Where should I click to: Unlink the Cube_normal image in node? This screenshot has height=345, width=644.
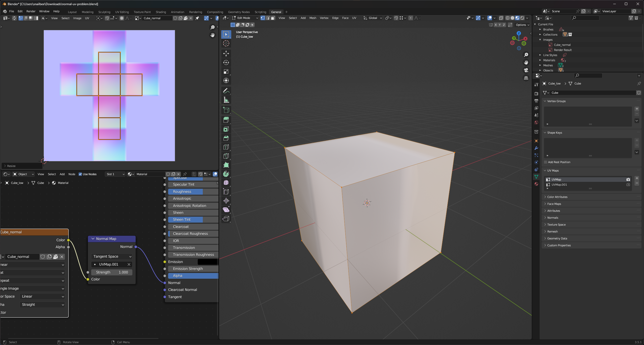[62, 257]
